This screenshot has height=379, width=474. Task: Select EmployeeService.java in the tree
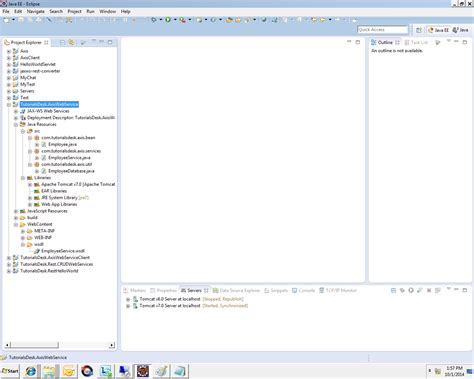69,158
